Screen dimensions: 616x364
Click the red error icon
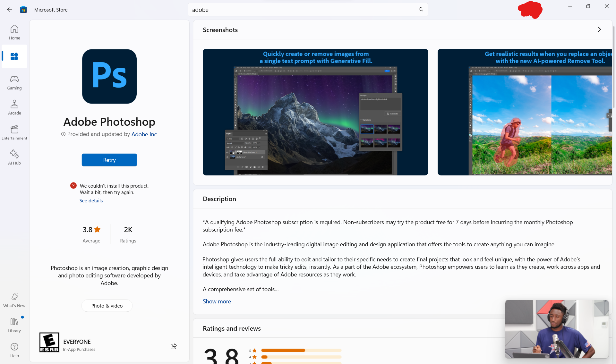point(73,185)
